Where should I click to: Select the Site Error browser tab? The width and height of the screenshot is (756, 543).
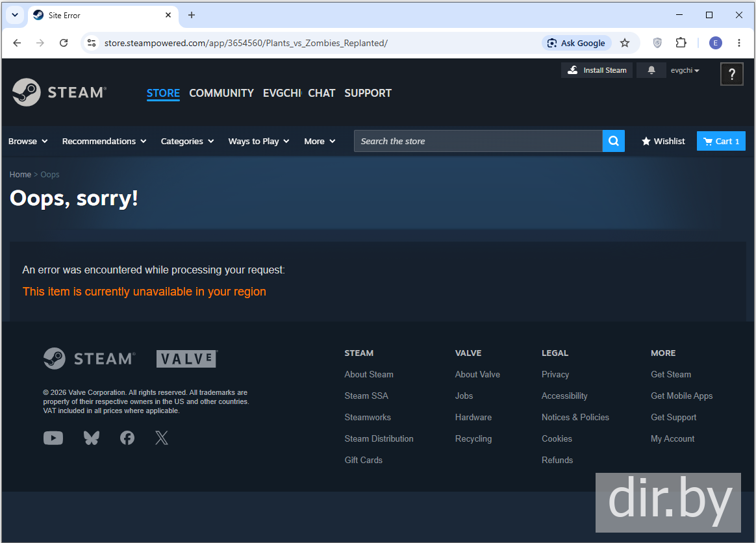pyautogui.click(x=103, y=15)
